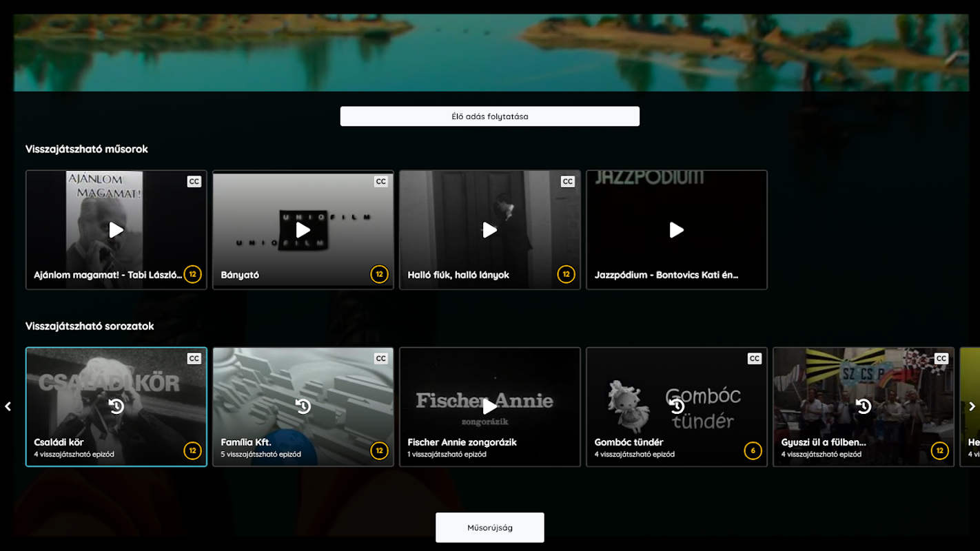Play Halló fiúk, halló lányok
Image resolution: width=980 pixels, height=551 pixels.
coord(490,230)
